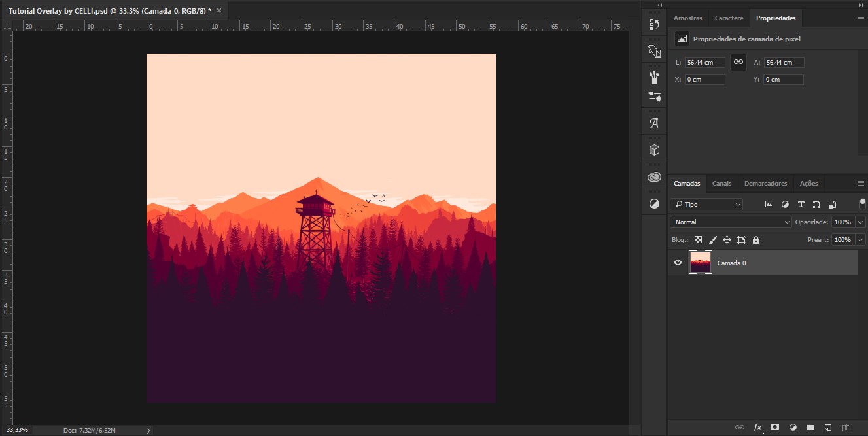
Task: Switch to the Canais tab
Action: [x=722, y=184]
